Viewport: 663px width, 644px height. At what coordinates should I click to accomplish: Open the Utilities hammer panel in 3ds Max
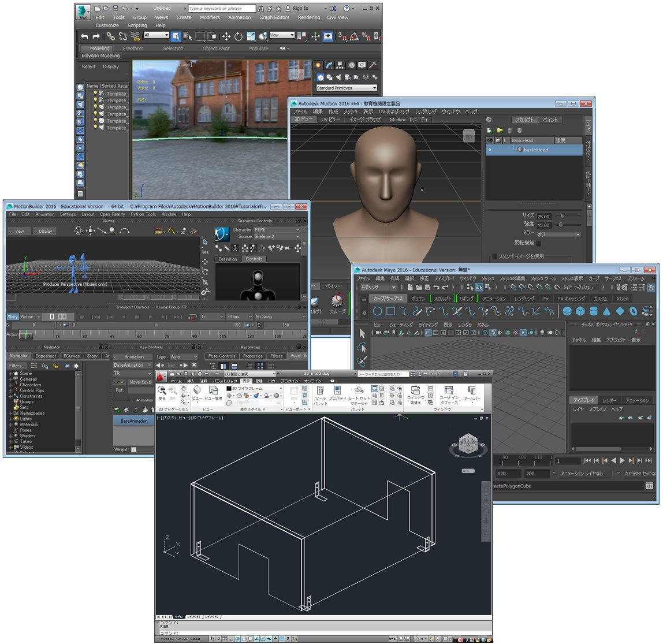click(x=373, y=65)
